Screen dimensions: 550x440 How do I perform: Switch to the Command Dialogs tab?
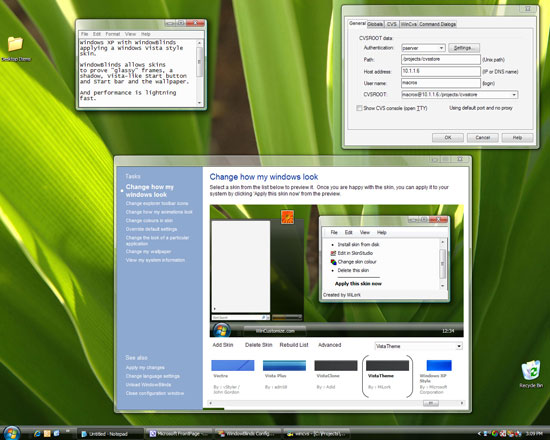[x=437, y=24]
